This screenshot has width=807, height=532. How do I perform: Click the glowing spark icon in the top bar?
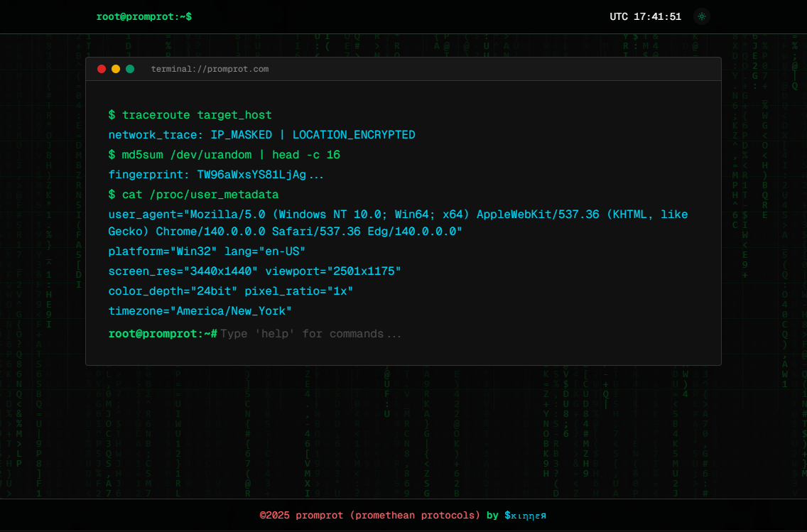coord(702,16)
